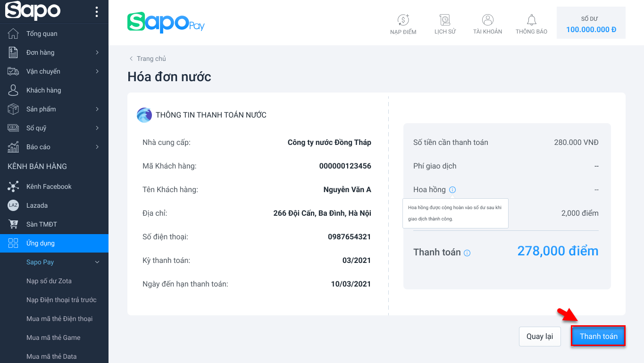Click the Nạp điểm top-up icon
This screenshot has height=363, width=644.
click(403, 20)
